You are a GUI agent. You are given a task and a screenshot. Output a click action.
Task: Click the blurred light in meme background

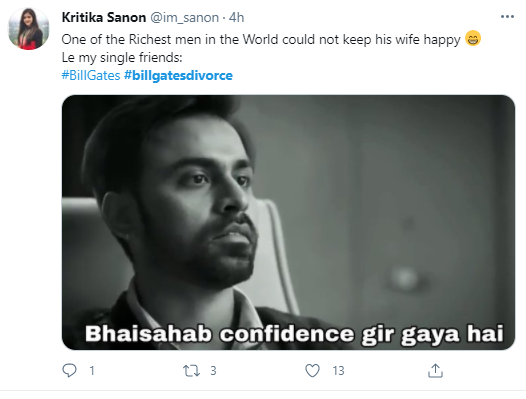click(x=405, y=277)
